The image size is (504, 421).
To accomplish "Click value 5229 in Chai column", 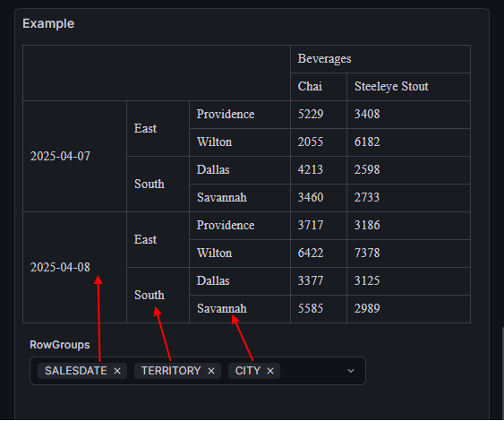I will click(311, 114).
